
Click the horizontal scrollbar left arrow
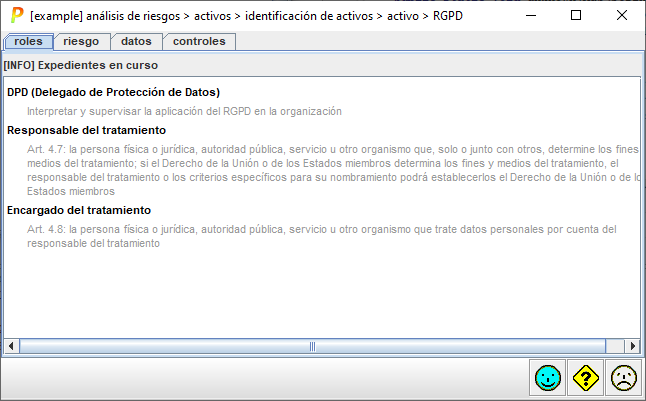(x=11, y=346)
